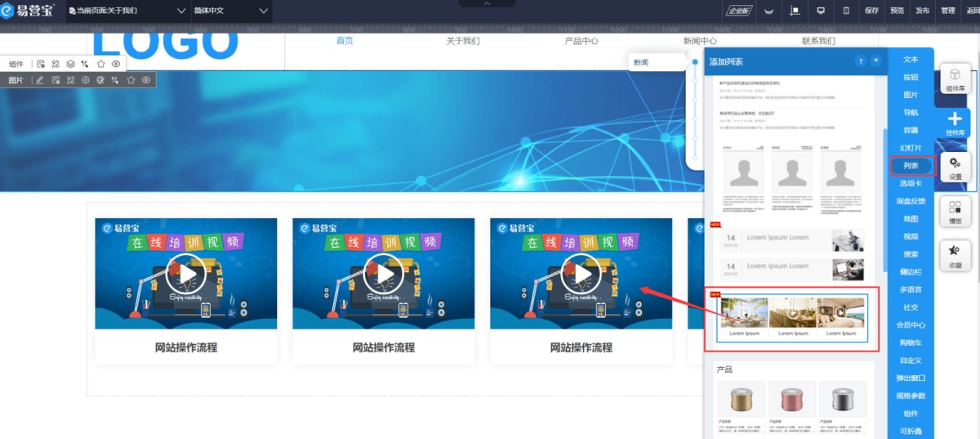Click the 关于我们 navigation link
The width and height of the screenshot is (980, 439).
pyautogui.click(x=463, y=41)
